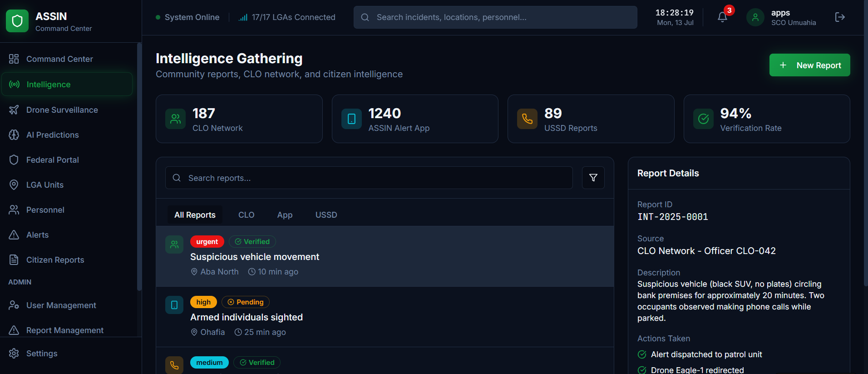Create a New Report
This screenshot has height=374, width=868.
pos(809,65)
